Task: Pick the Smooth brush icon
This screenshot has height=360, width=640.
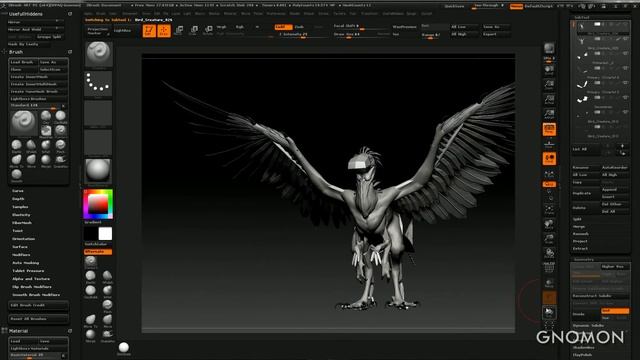Action: (16, 175)
